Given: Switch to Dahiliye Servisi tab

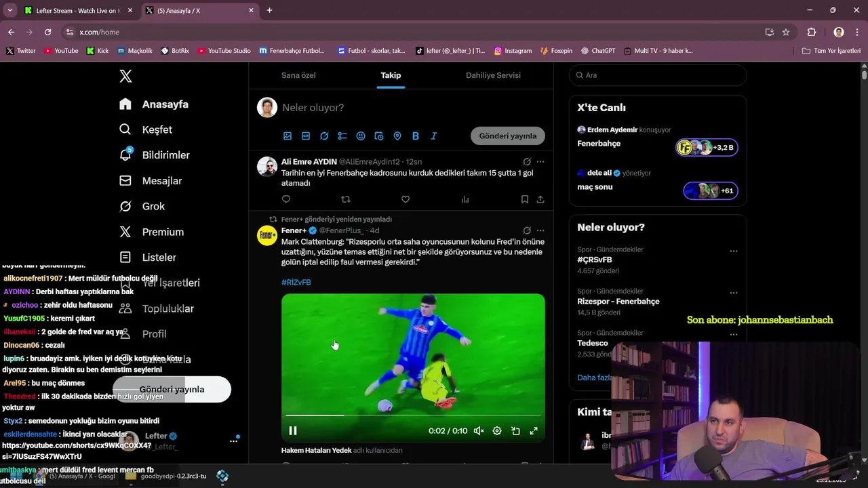Looking at the screenshot, I should 493,75.
